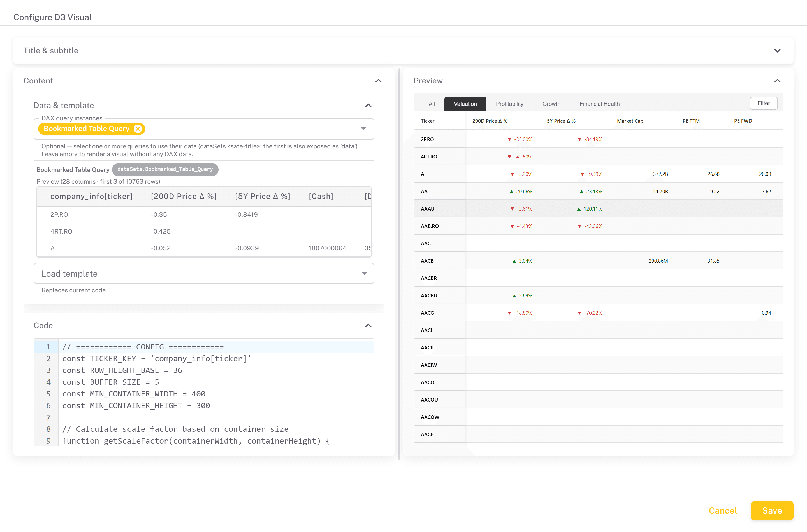Select the AAAU row in the preview
This screenshot has height=532, width=807.
click(x=598, y=209)
